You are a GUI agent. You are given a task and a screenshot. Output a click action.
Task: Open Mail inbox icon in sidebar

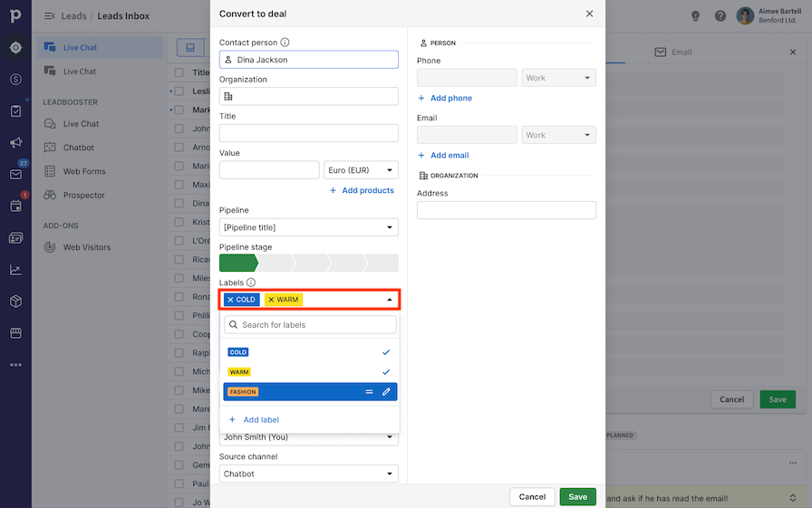point(15,174)
